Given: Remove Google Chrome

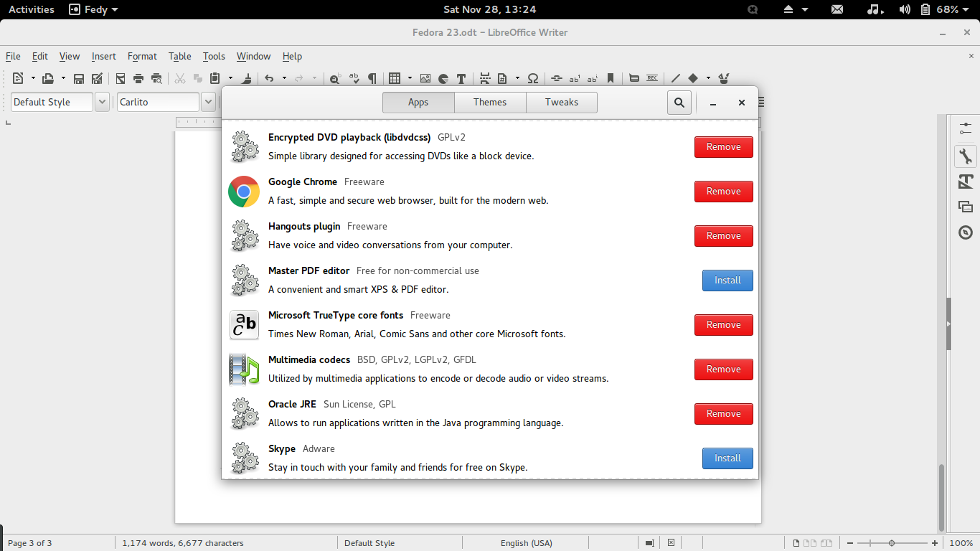Looking at the screenshot, I should click(x=723, y=192).
